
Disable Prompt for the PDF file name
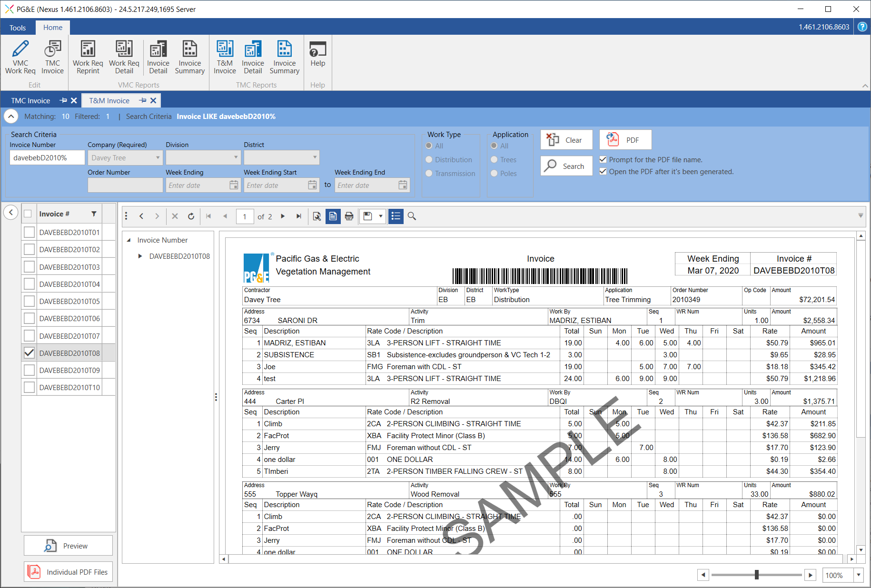click(x=603, y=160)
